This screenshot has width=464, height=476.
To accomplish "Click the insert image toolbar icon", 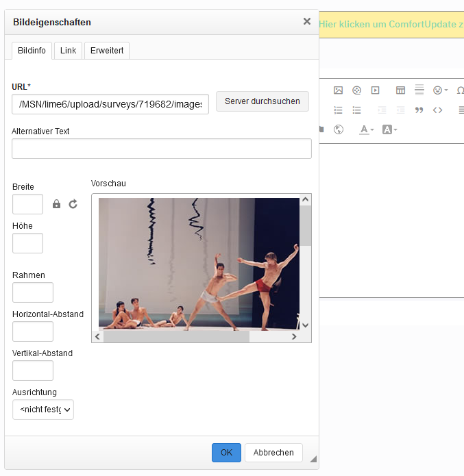I will click(338, 90).
